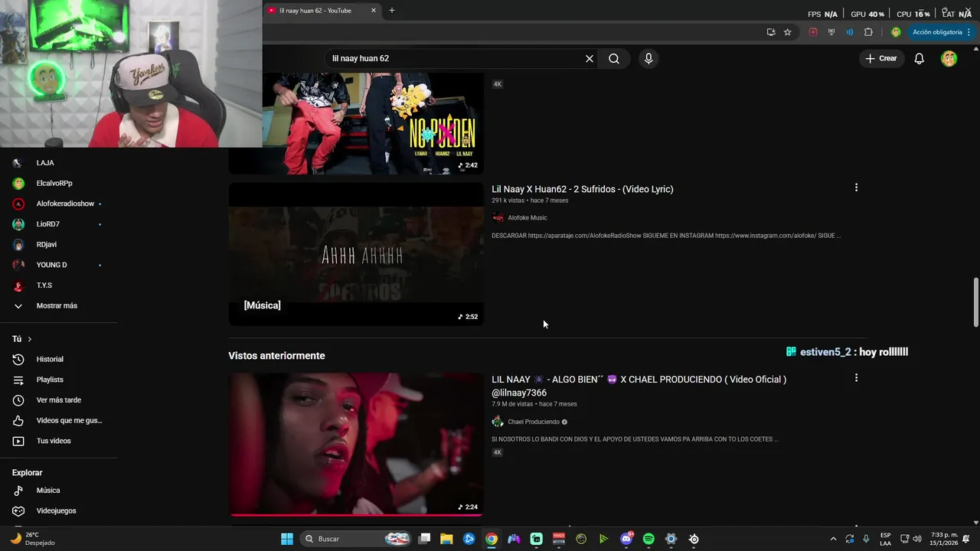Play the 2 Sufridos lyric thumbnail
Screen dimensions: 980x551
(x=356, y=254)
